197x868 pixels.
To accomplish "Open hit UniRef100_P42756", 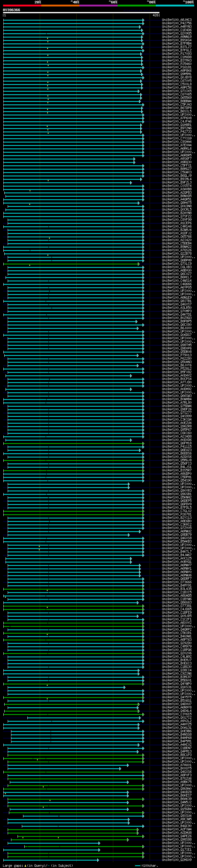I will (177, 23).
